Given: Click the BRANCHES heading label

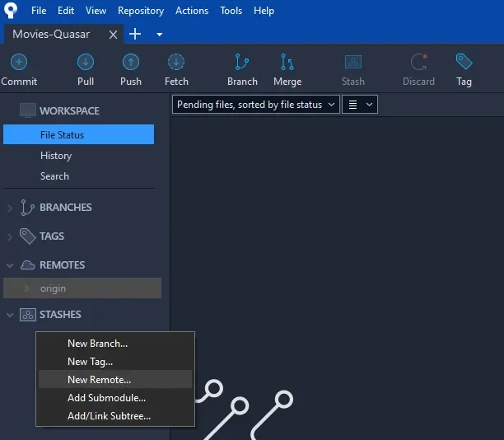Looking at the screenshot, I should [x=66, y=208].
